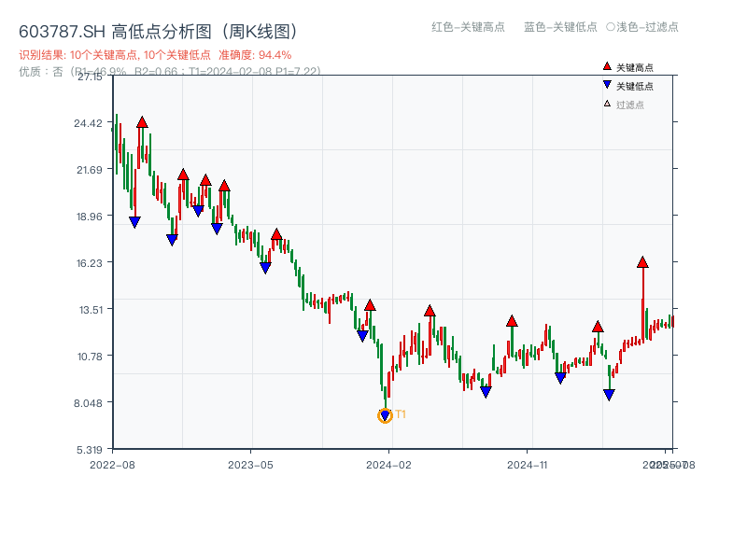Click the red 识别结果 summary line
Viewport: 747px width, 560px height.
[155, 55]
